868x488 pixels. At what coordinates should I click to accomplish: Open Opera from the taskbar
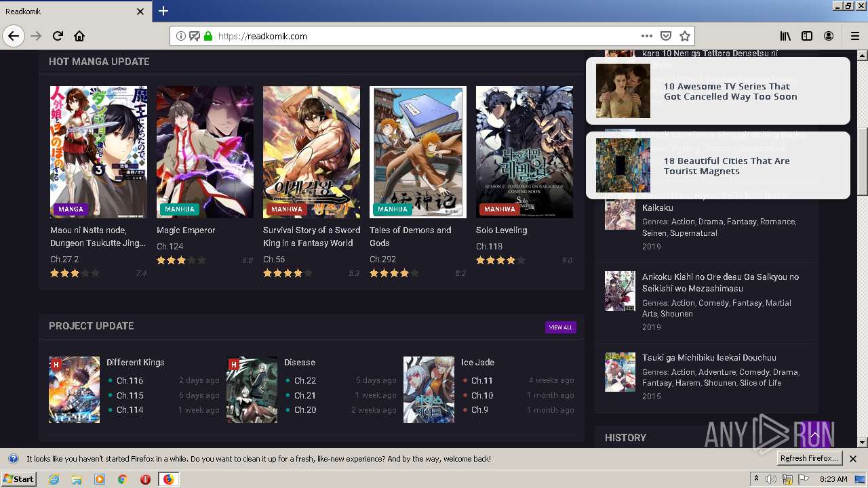tap(145, 479)
